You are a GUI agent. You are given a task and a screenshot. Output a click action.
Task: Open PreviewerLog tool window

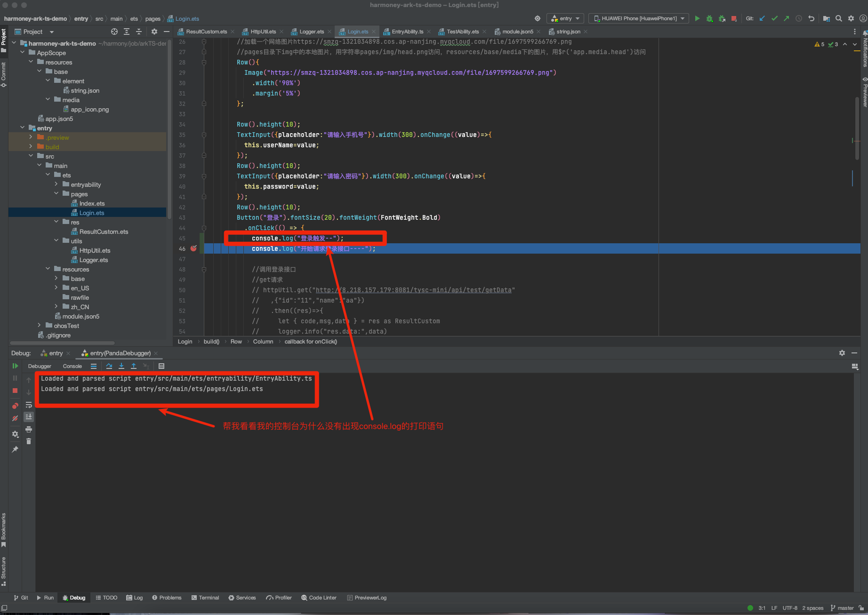pos(367,598)
